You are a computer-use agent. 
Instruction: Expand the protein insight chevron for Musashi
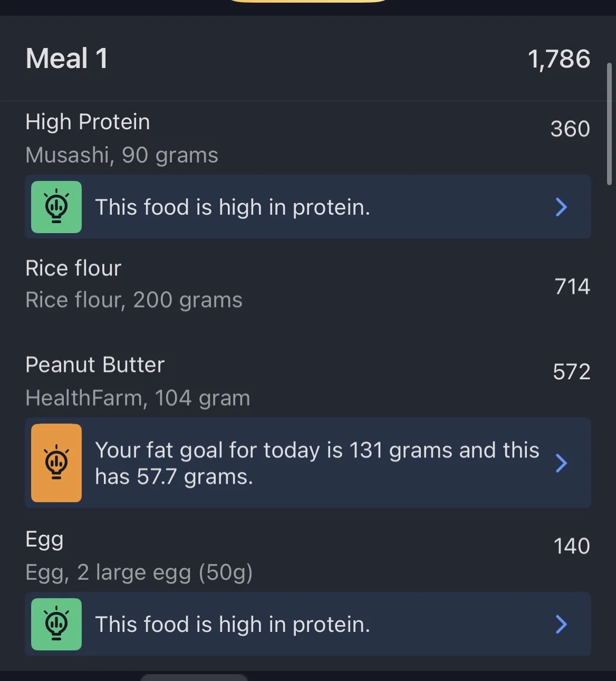coord(561,207)
